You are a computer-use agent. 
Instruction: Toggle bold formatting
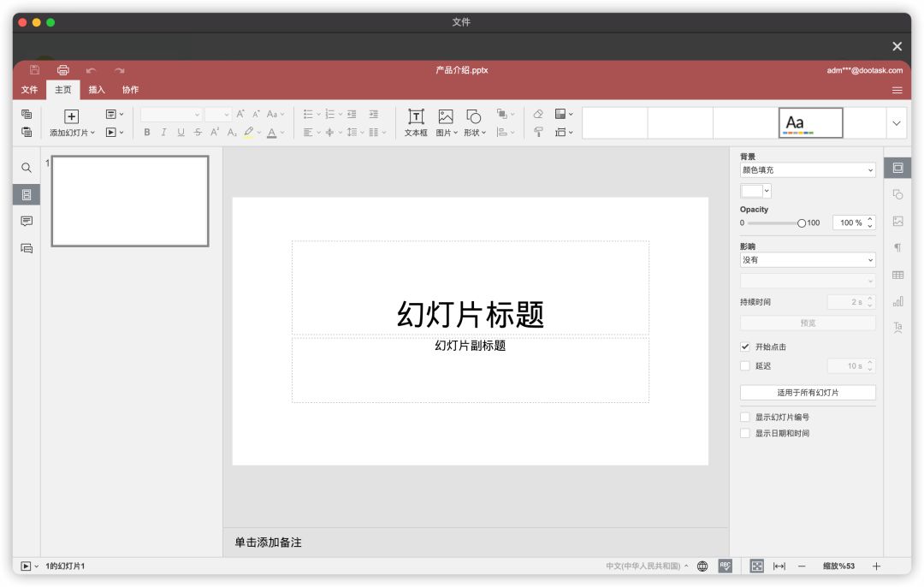(147, 133)
